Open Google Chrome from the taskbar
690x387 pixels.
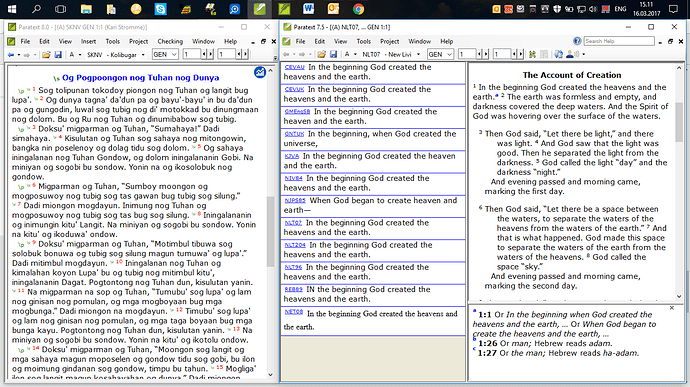coord(358,9)
